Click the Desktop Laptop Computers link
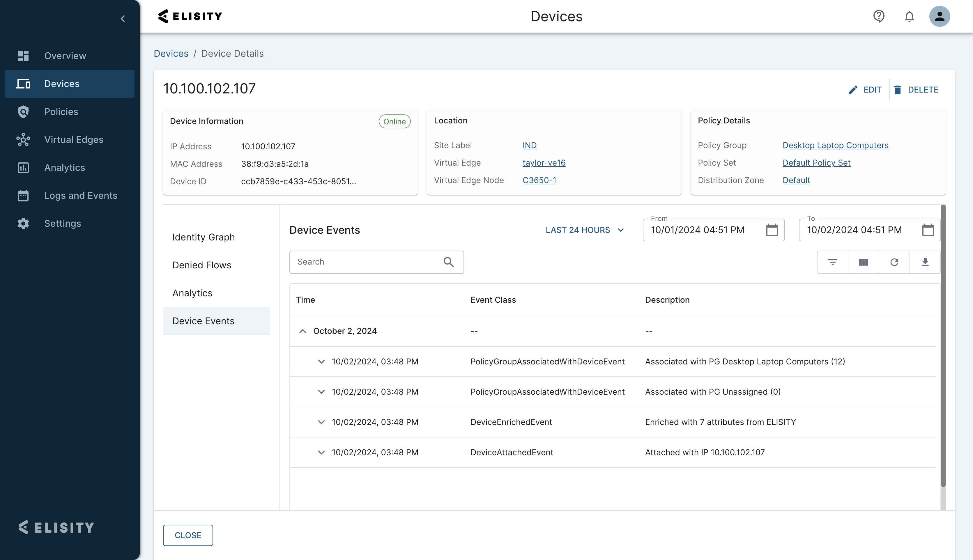Viewport: 973px width, 560px height. tap(835, 146)
